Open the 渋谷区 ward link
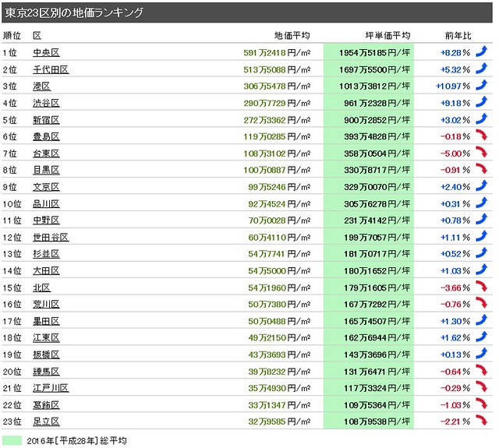Screen dimensions: 499x448 47,103
